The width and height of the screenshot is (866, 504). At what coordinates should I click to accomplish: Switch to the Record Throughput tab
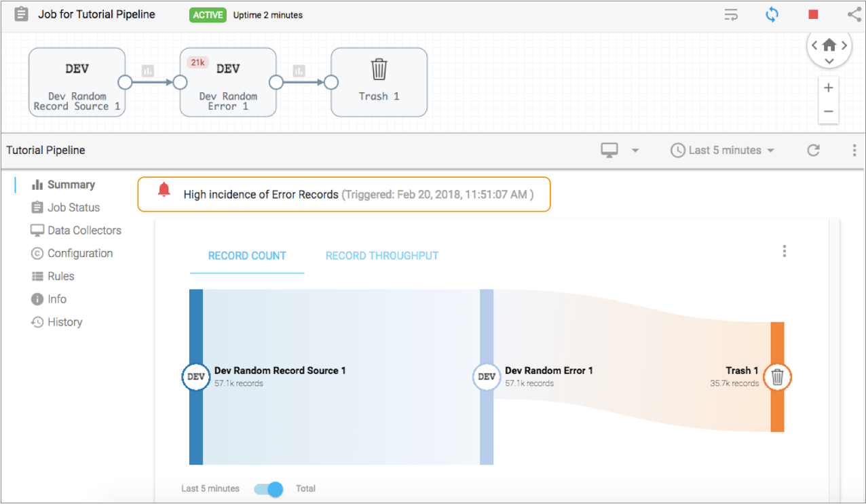tap(382, 256)
